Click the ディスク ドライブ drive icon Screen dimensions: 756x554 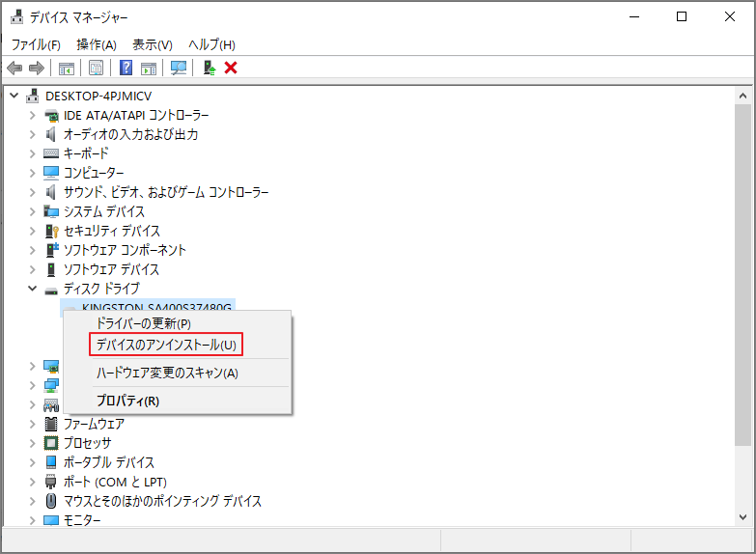tap(51, 291)
